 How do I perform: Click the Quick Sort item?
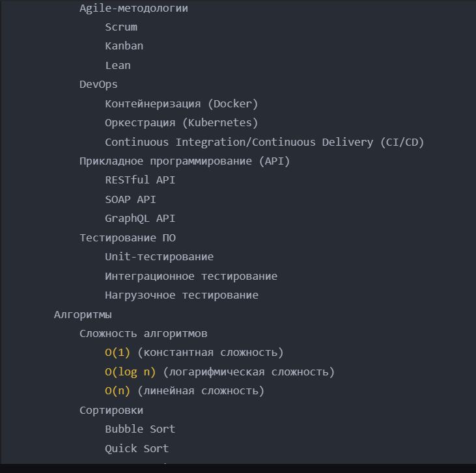point(137,448)
